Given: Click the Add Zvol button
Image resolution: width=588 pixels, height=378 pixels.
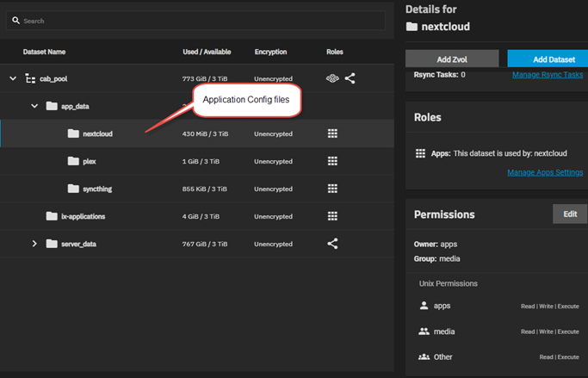Looking at the screenshot, I should [x=452, y=59].
